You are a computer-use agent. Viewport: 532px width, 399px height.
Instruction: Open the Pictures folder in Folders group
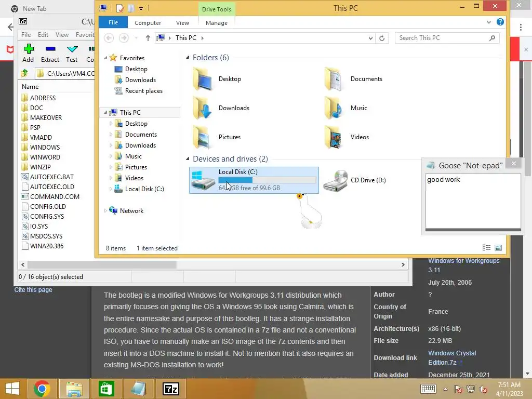217,137
